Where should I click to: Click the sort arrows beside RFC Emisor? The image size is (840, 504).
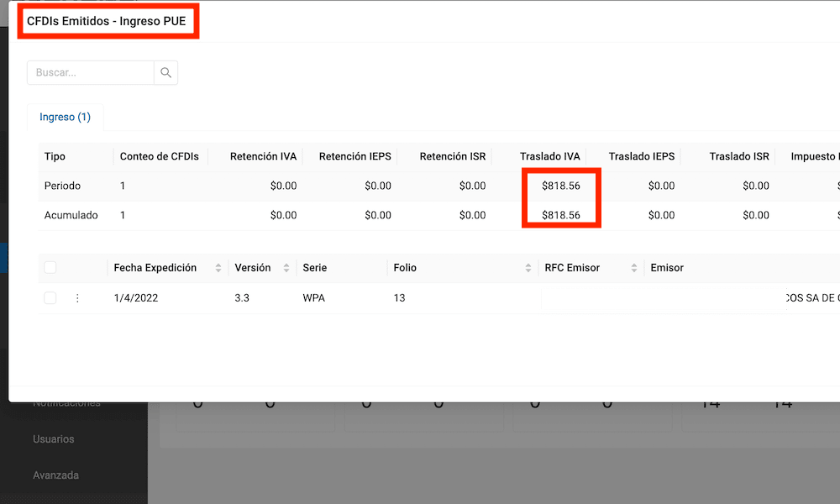pos(634,268)
